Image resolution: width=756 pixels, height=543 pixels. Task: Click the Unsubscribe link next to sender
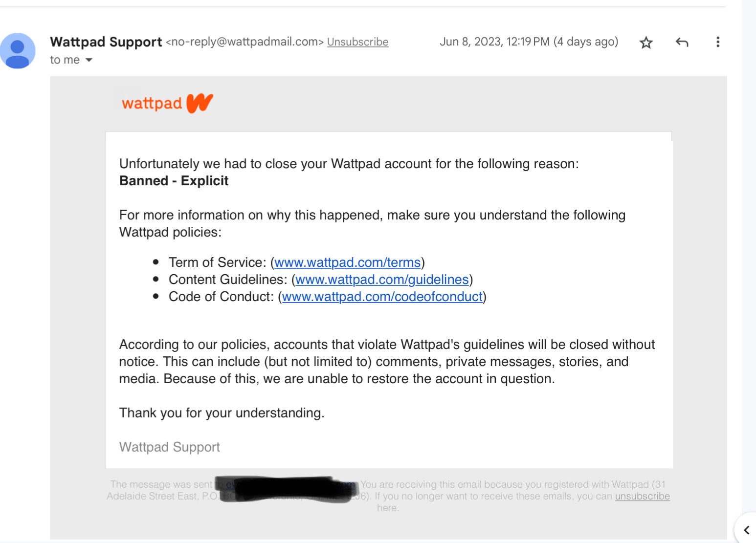(x=357, y=42)
